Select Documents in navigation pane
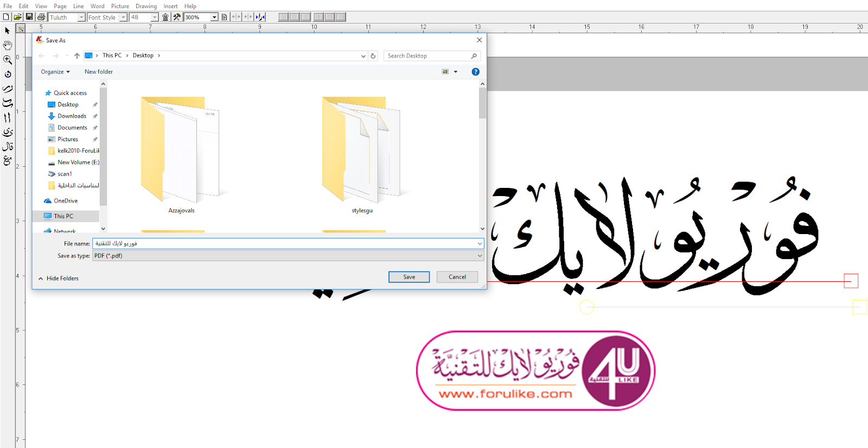This screenshot has height=448, width=868. tap(72, 128)
